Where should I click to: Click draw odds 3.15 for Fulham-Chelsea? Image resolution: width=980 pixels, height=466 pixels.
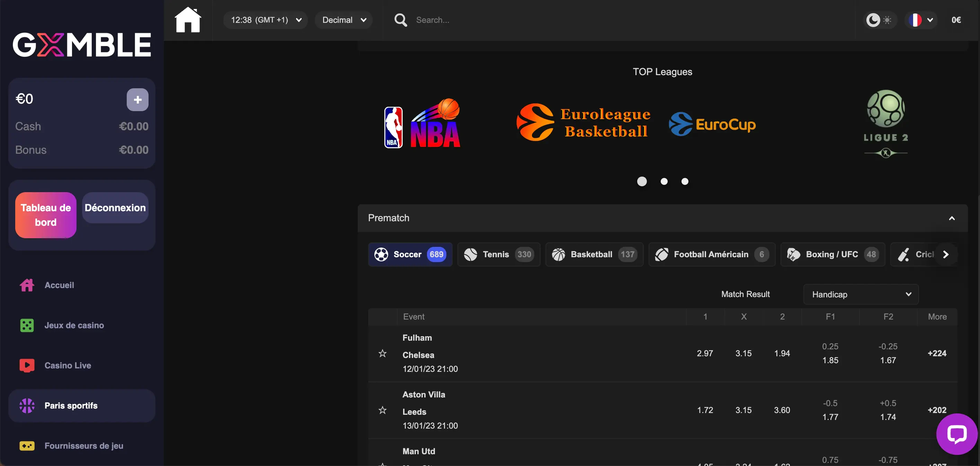click(743, 353)
